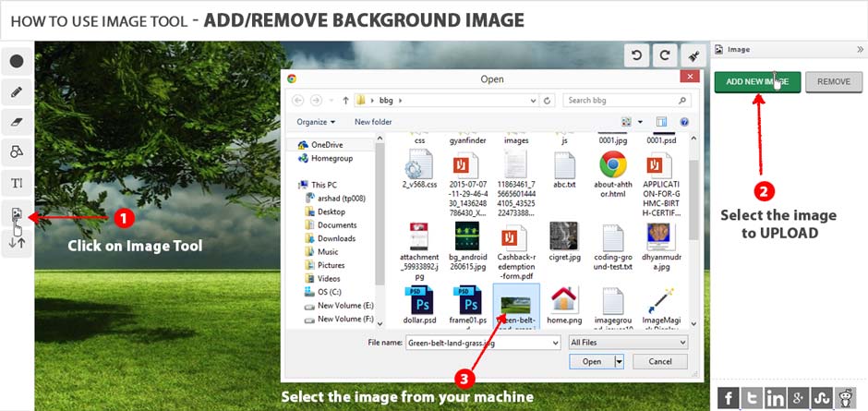Go back in Open dialog

(298, 101)
